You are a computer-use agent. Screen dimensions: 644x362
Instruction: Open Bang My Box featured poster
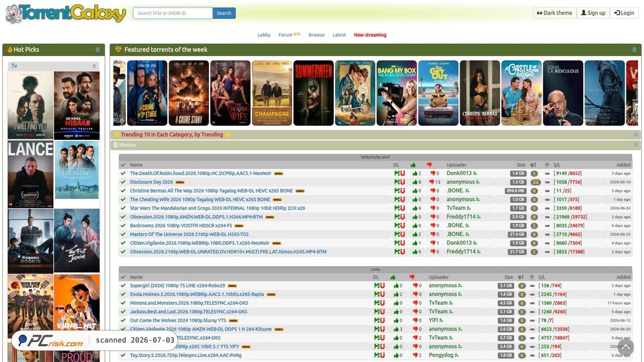396,93
